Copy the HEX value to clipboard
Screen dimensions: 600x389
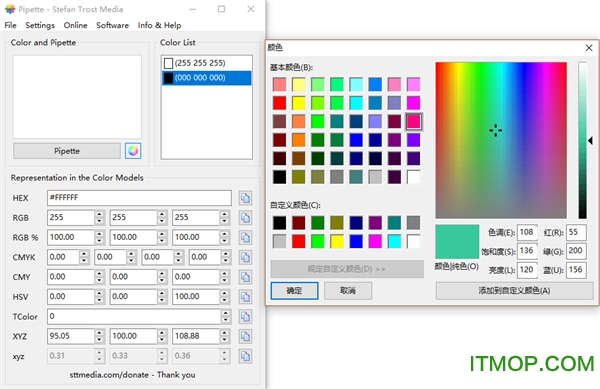245,198
